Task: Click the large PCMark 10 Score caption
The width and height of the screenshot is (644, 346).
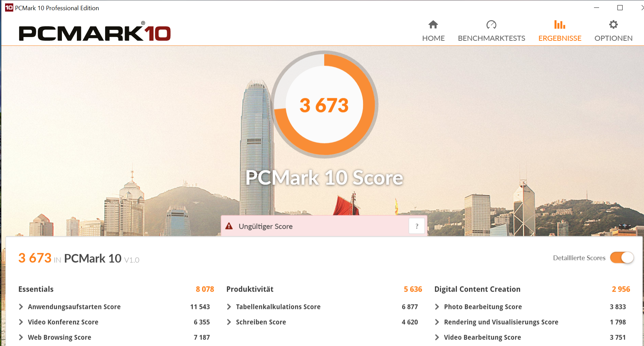Action: click(325, 178)
